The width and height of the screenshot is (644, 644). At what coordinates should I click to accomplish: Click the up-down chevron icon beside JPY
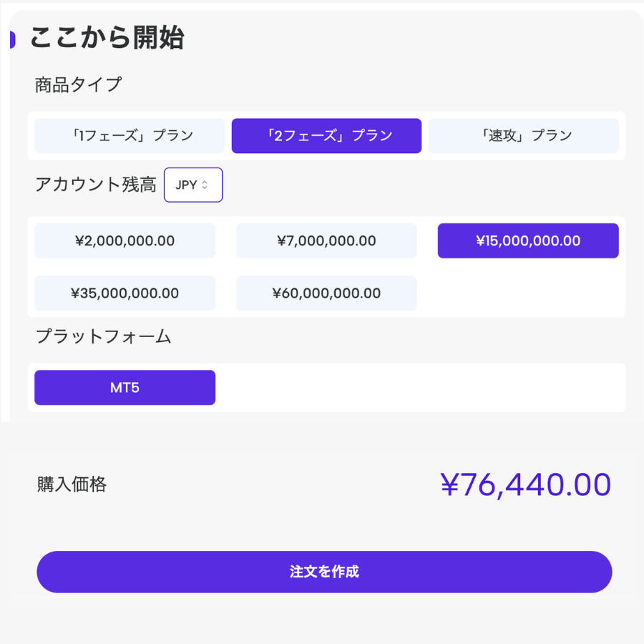[205, 185]
